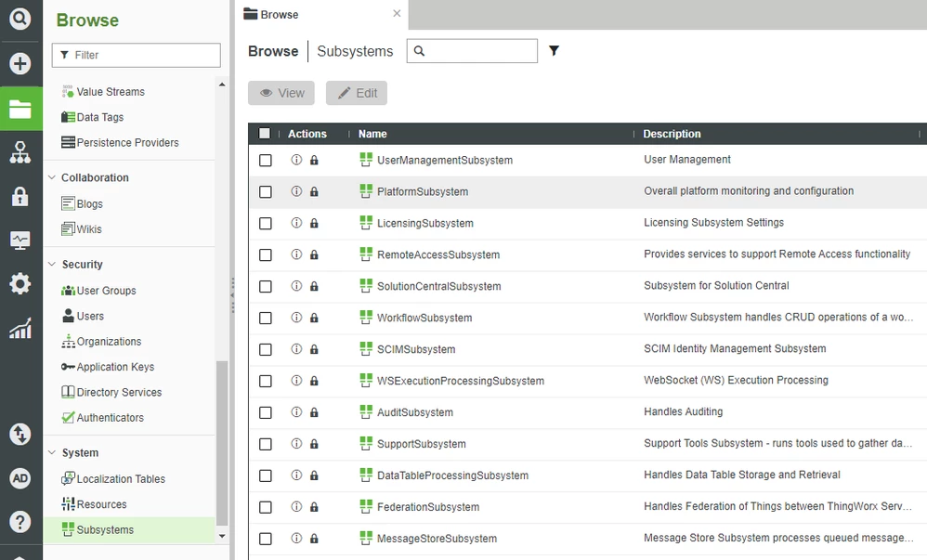Click lock icon for PlatformSubsystem
Screen dimensions: 927x560
click(x=314, y=191)
